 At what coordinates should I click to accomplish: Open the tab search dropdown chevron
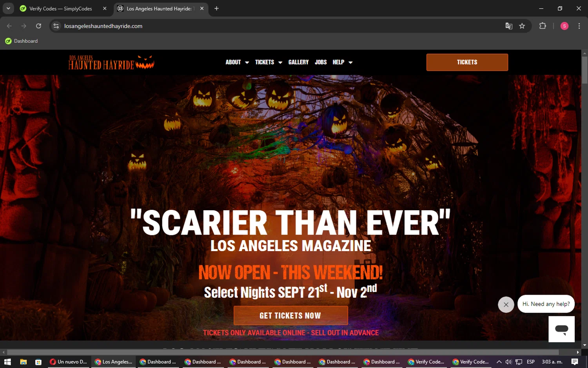[8, 8]
